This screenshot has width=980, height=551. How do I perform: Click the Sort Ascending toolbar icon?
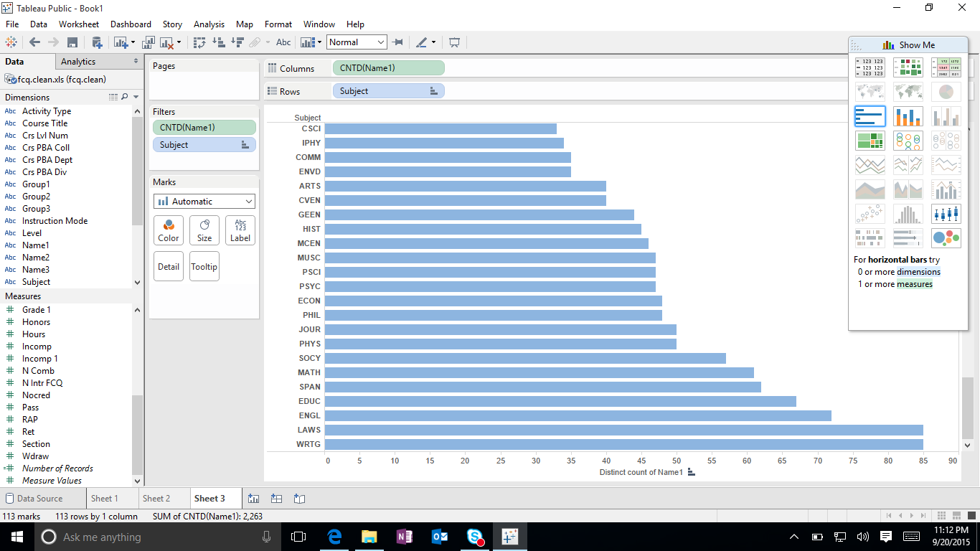tap(219, 42)
